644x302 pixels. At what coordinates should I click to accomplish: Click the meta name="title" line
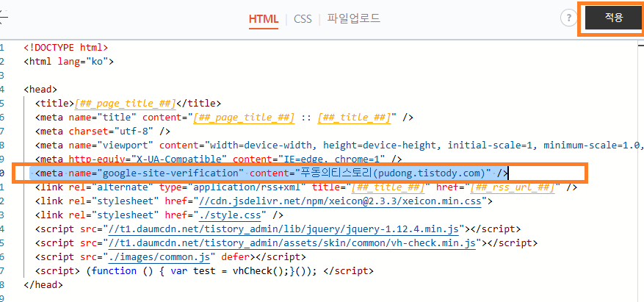coord(224,118)
